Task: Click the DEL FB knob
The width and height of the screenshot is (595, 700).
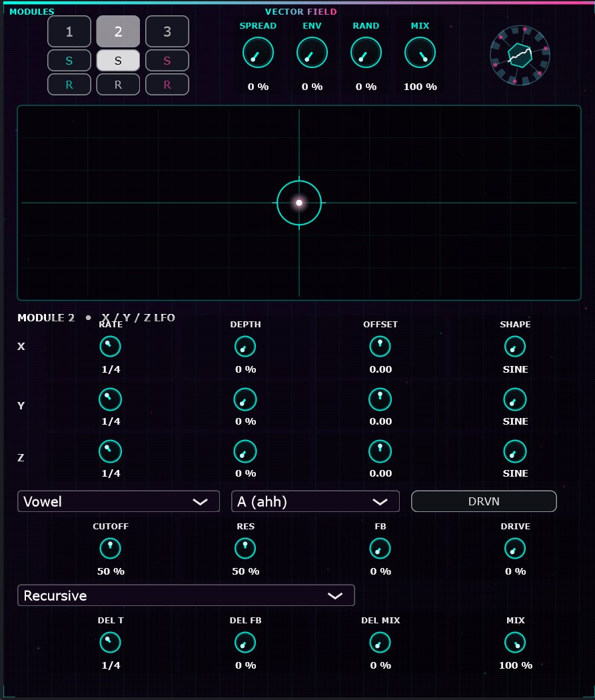Action: [245, 643]
